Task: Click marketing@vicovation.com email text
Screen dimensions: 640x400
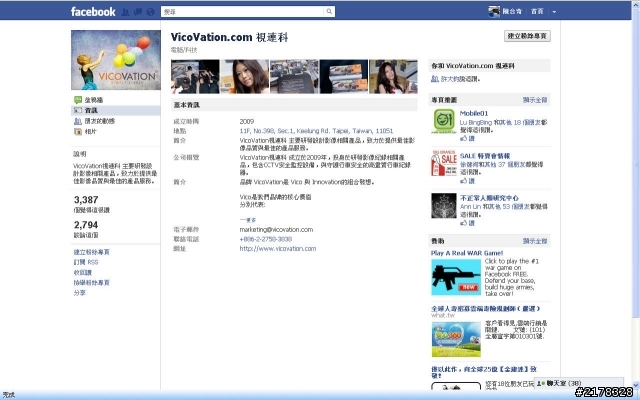Action: [276, 230]
